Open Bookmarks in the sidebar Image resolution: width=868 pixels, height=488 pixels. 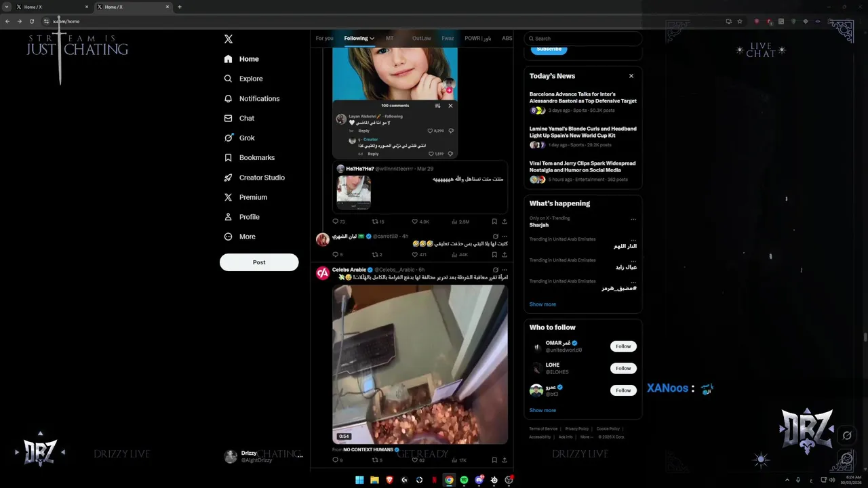[249, 157]
